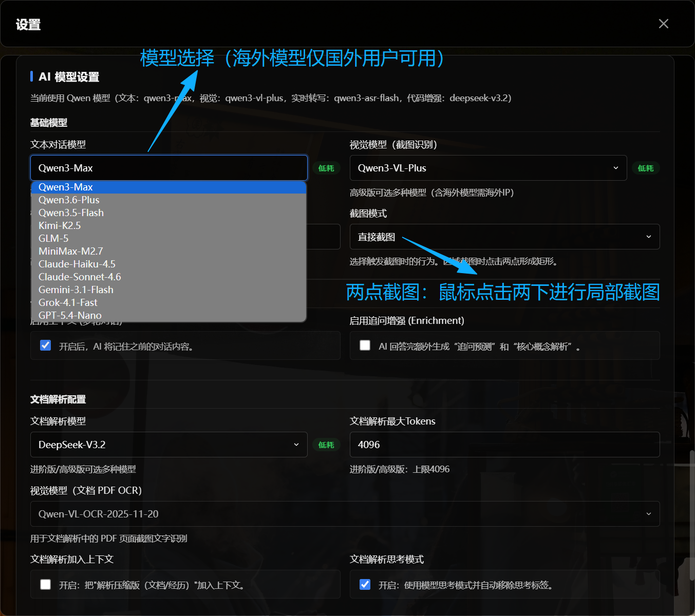Open the 文档解析模型 DeepSeek-V3.2 dropdown
This screenshot has width=695, height=616.
[x=169, y=445]
